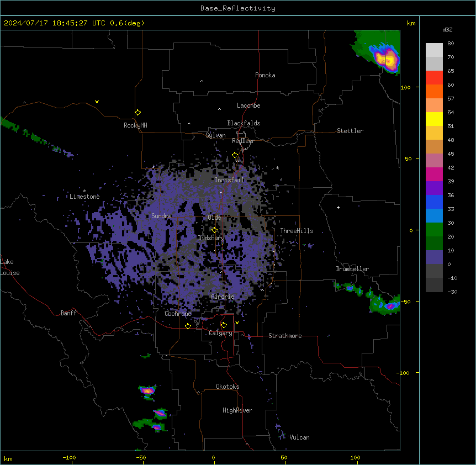The height and width of the screenshot is (465, 476).
Task: Click the storm cell southeast of Drumheller
Action: pos(385,304)
